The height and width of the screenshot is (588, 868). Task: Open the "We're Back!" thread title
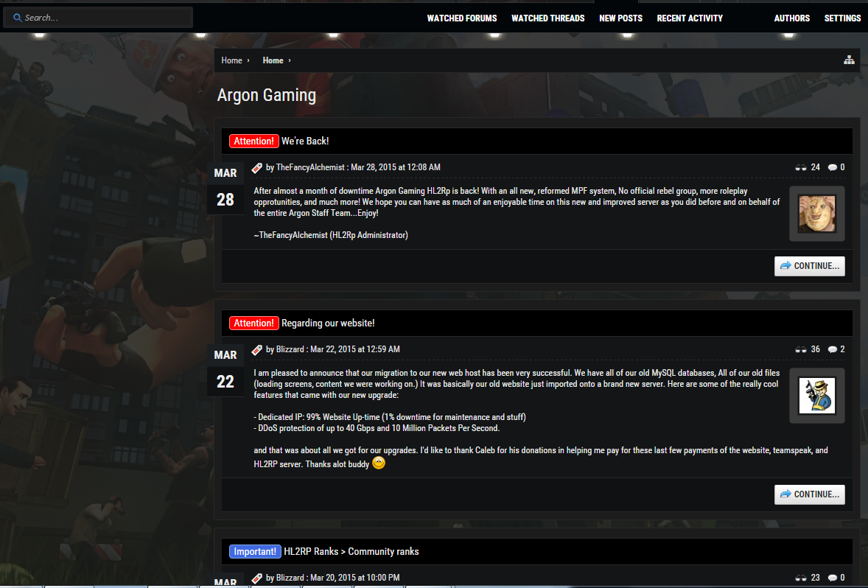(x=305, y=141)
